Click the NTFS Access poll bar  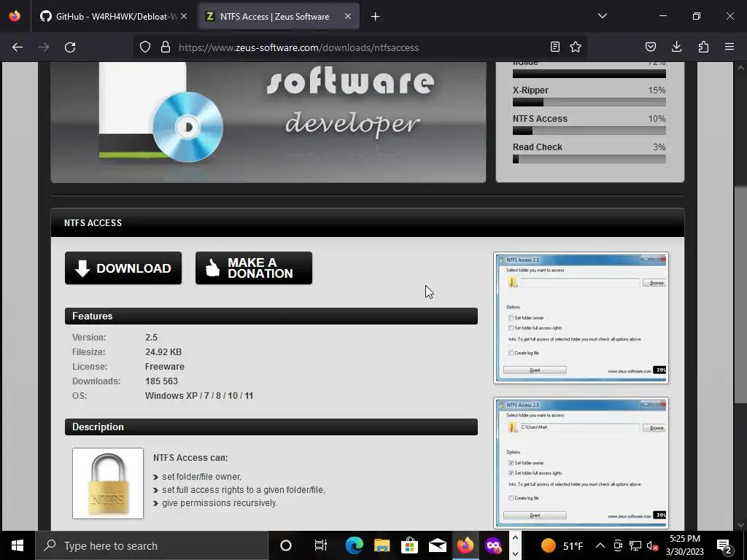589,131
